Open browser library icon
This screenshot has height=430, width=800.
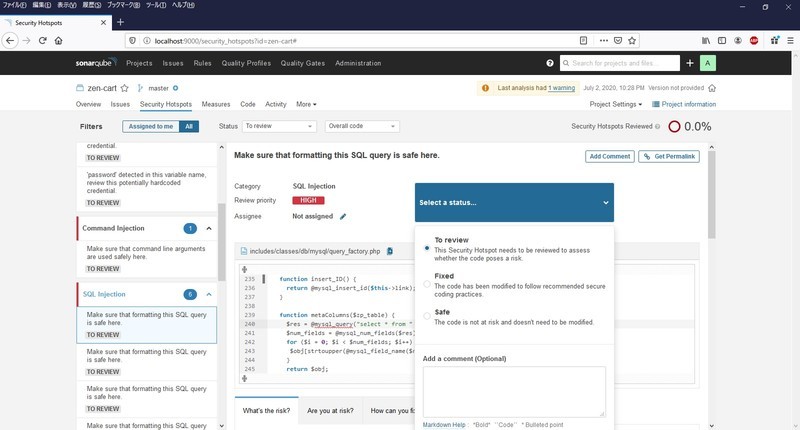tap(706, 41)
